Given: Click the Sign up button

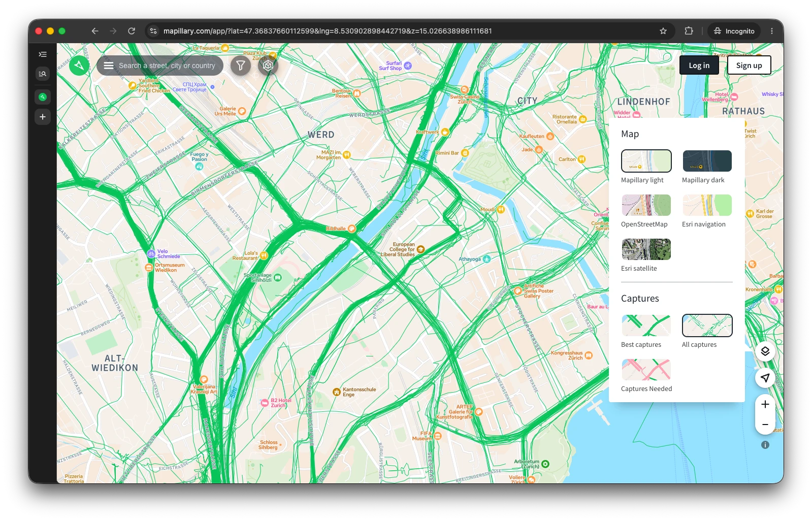Looking at the screenshot, I should click(x=749, y=66).
